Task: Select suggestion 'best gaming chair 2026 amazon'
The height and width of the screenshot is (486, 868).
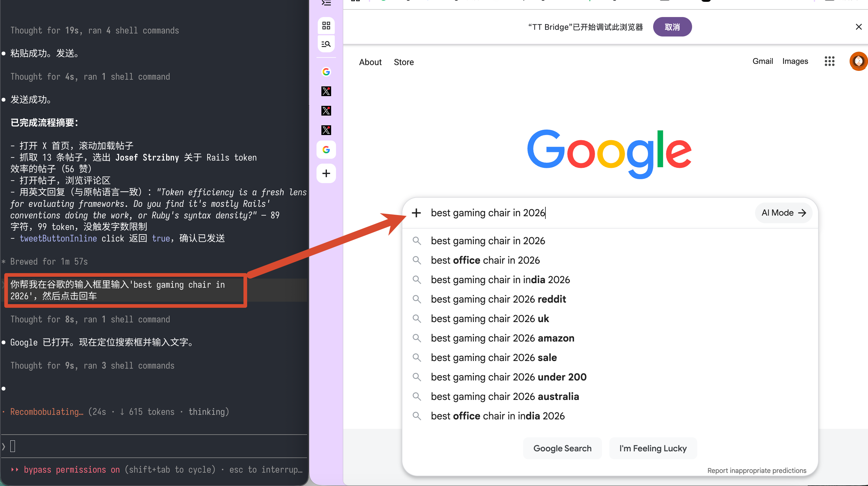Action: [610, 338]
